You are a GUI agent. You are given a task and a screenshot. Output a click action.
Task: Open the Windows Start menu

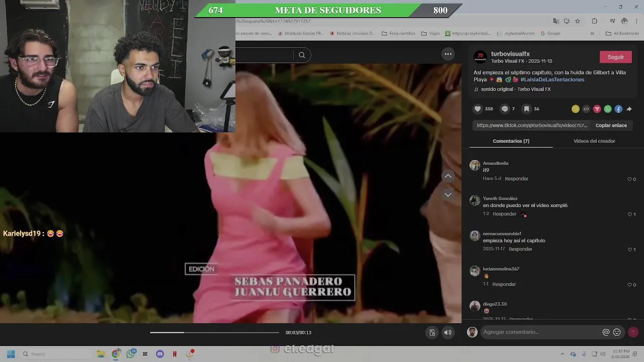pos(11,354)
